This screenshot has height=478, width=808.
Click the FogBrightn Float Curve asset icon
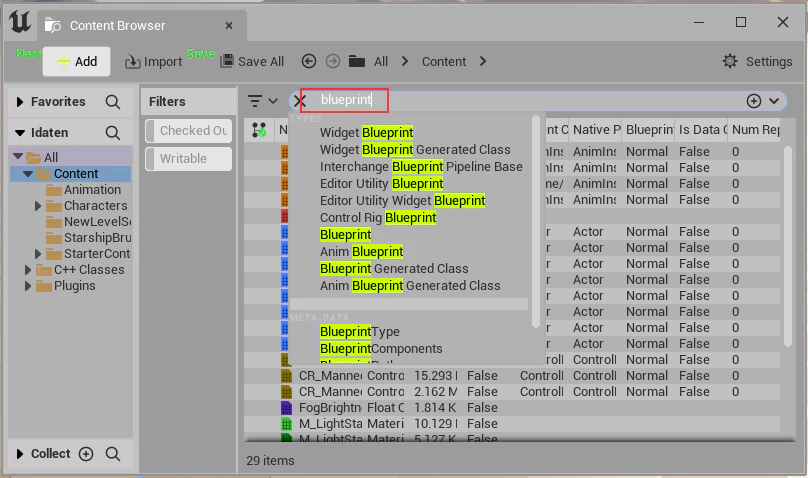click(287, 408)
